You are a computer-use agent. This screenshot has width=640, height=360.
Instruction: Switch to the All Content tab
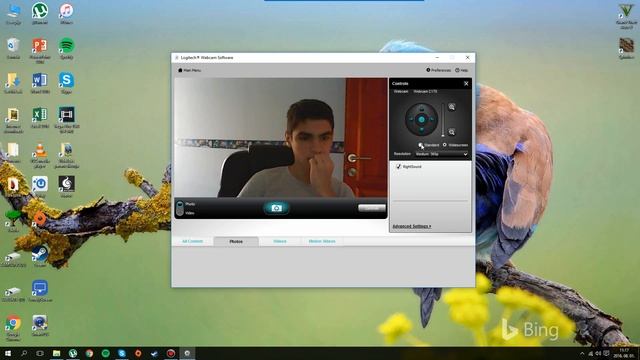point(192,241)
